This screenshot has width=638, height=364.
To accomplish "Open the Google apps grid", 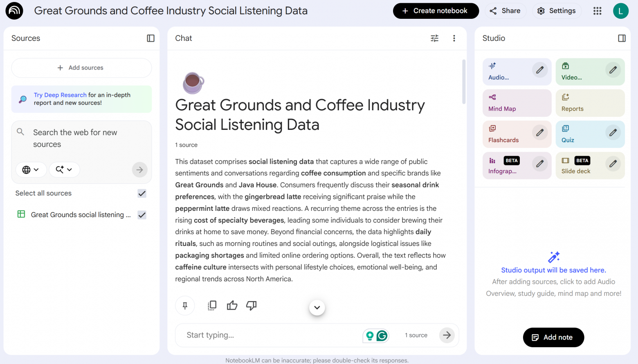I will [x=597, y=11].
